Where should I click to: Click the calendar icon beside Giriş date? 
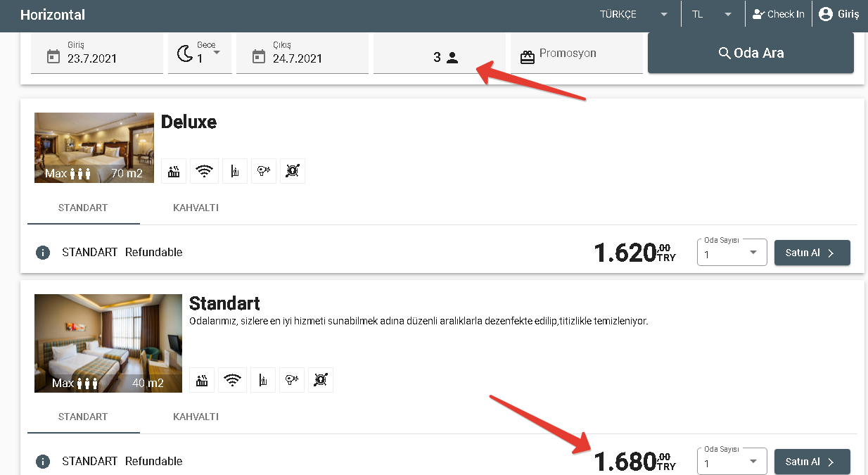[53, 57]
